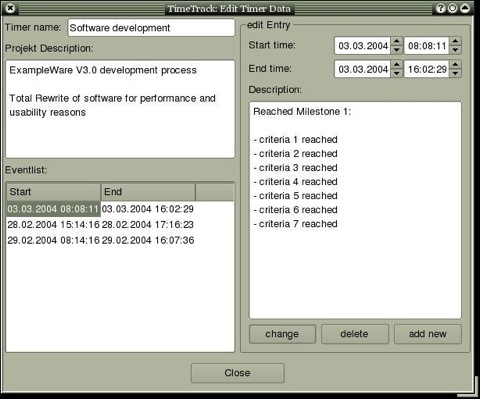Decrement the End time 16:02:29 clock
The height and width of the screenshot is (399, 480).
pos(455,73)
